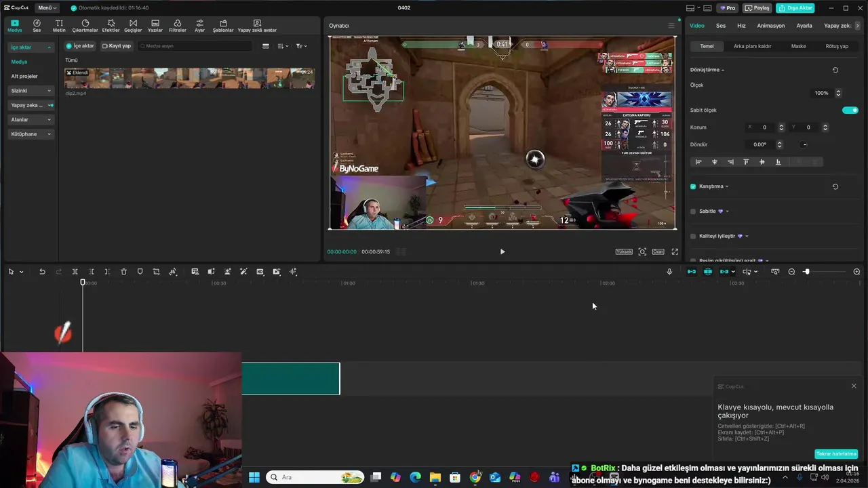Open the Ayar adjustment tab
The image size is (868, 488).
click(199, 26)
